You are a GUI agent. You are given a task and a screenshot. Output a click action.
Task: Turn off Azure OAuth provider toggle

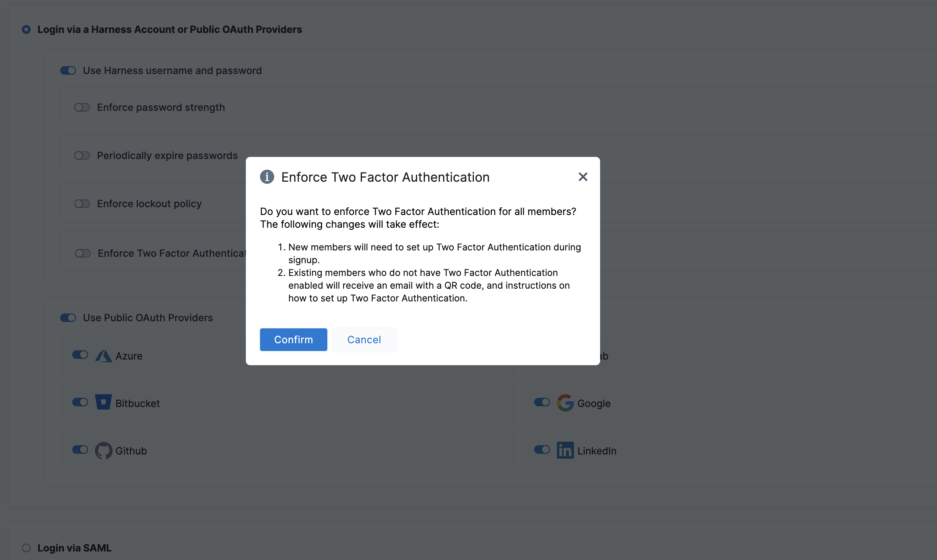point(80,355)
